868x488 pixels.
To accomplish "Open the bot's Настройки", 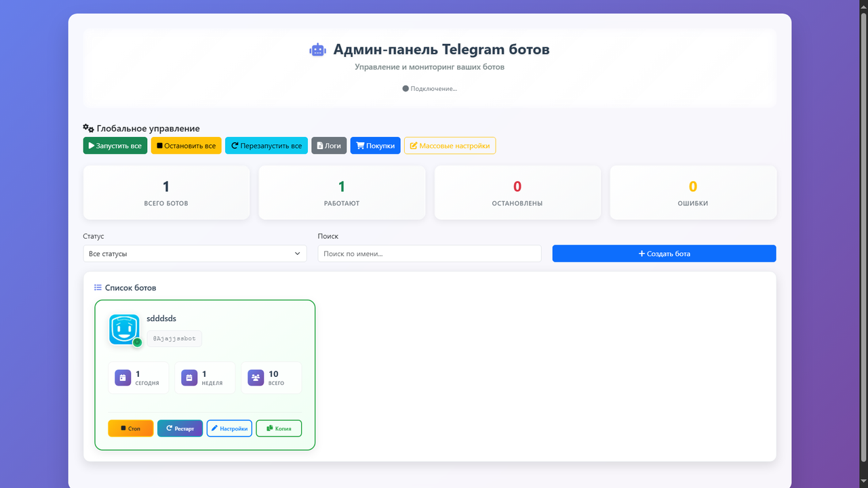I will (x=229, y=428).
